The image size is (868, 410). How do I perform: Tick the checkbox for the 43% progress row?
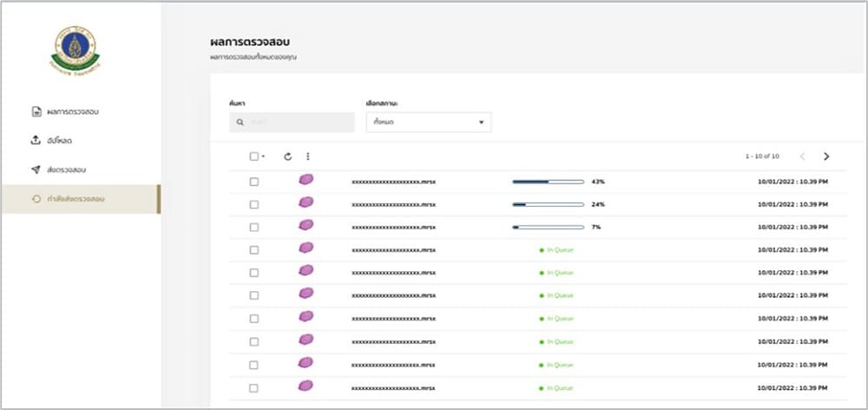pos(253,182)
